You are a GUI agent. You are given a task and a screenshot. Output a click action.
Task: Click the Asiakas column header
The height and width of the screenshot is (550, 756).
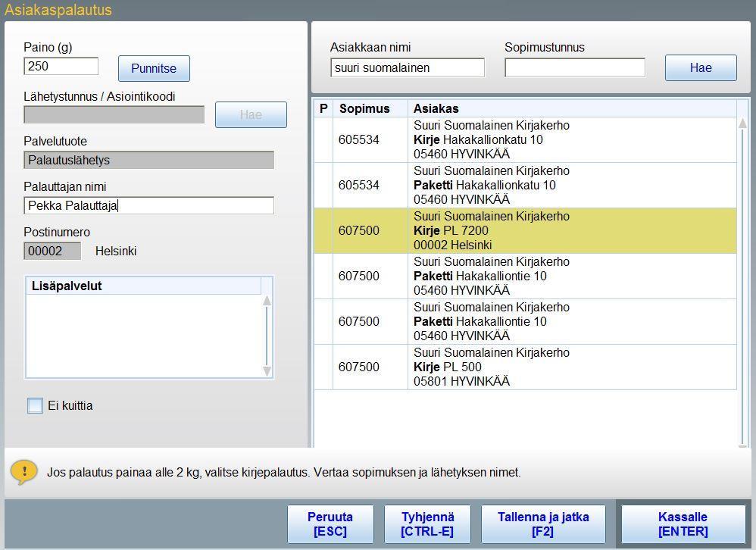tap(572, 108)
